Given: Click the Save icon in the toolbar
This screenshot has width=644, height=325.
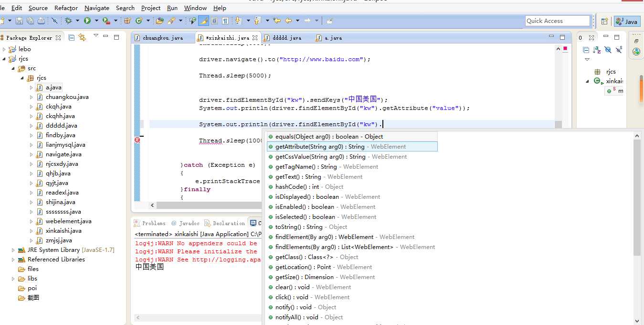Looking at the screenshot, I should (x=20, y=21).
